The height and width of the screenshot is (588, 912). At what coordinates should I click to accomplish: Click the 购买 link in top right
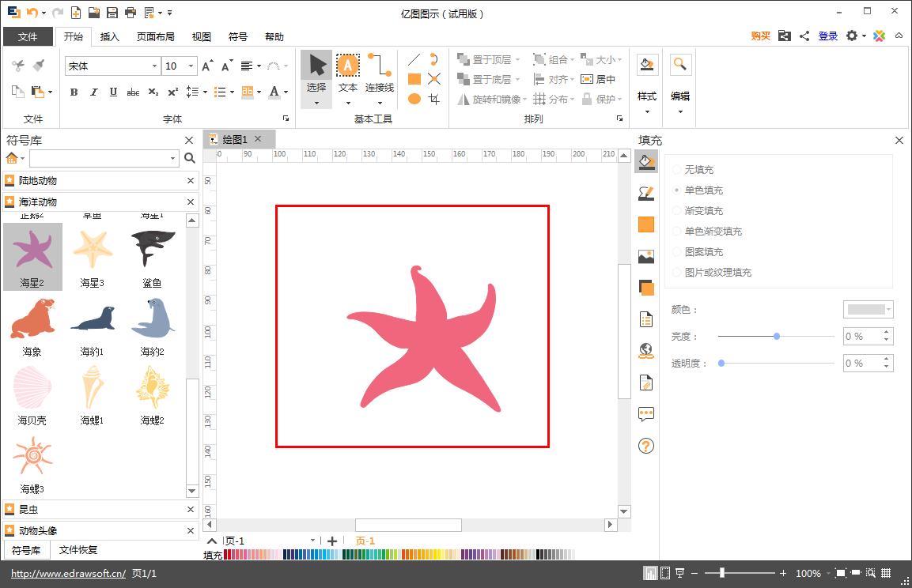coord(760,36)
